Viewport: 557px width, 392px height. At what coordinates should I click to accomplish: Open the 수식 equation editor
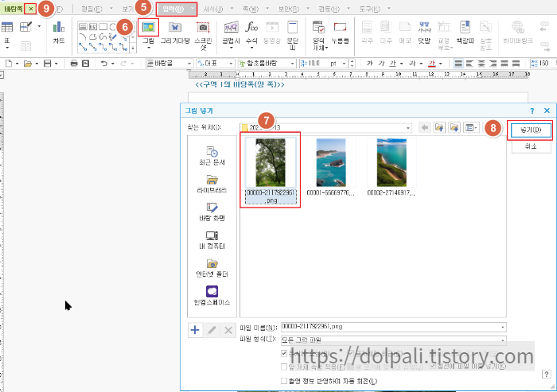coord(251,27)
